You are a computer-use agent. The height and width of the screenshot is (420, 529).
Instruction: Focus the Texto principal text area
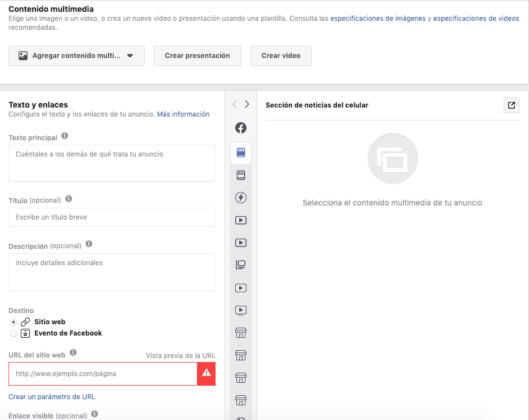pyautogui.click(x=112, y=163)
